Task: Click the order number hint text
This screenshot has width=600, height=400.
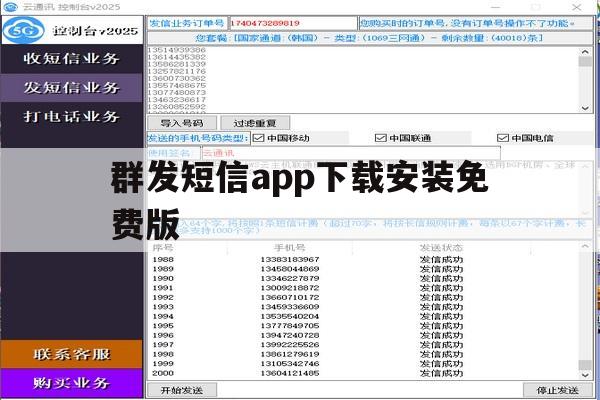Action: pos(467,23)
